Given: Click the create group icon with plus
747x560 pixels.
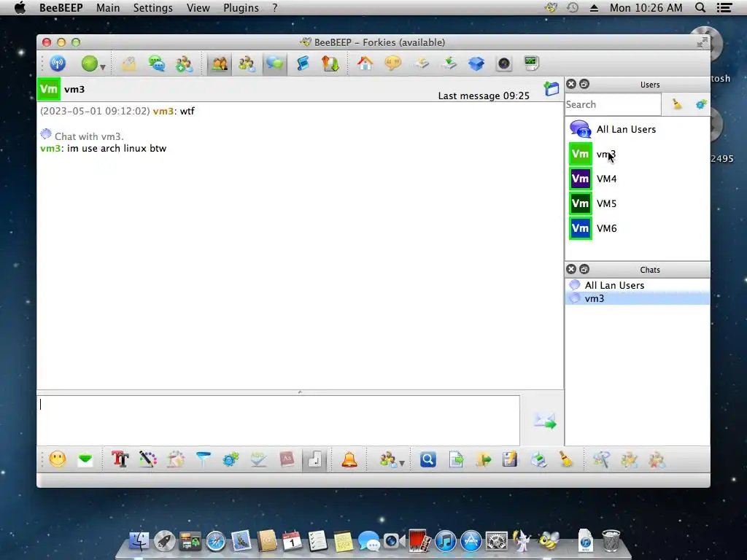Looking at the screenshot, I should click(184, 63).
